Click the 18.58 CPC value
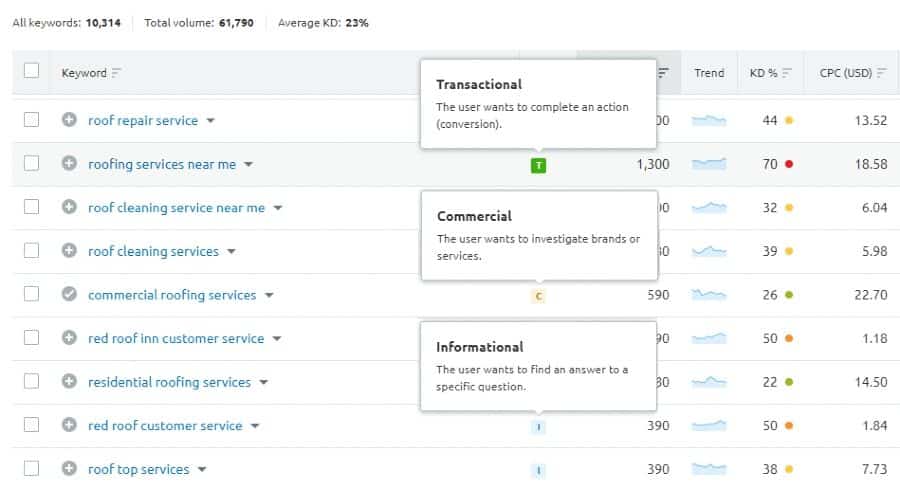 pos(871,164)
